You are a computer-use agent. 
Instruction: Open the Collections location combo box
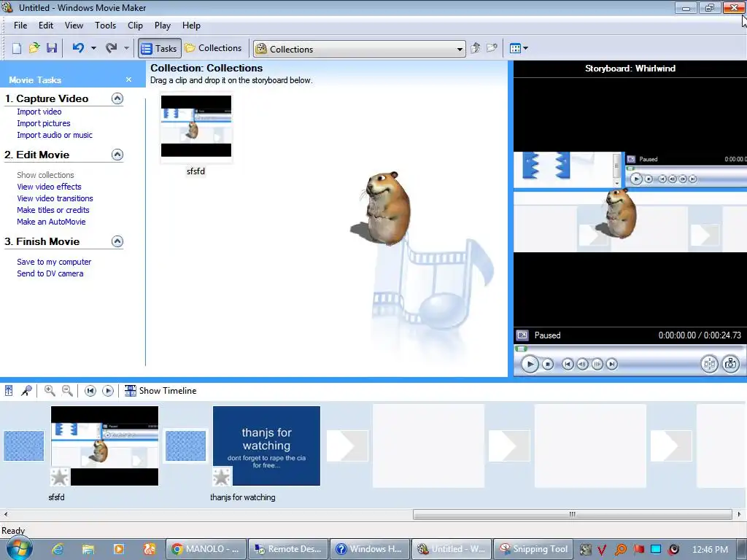click(x=360, y=49)
